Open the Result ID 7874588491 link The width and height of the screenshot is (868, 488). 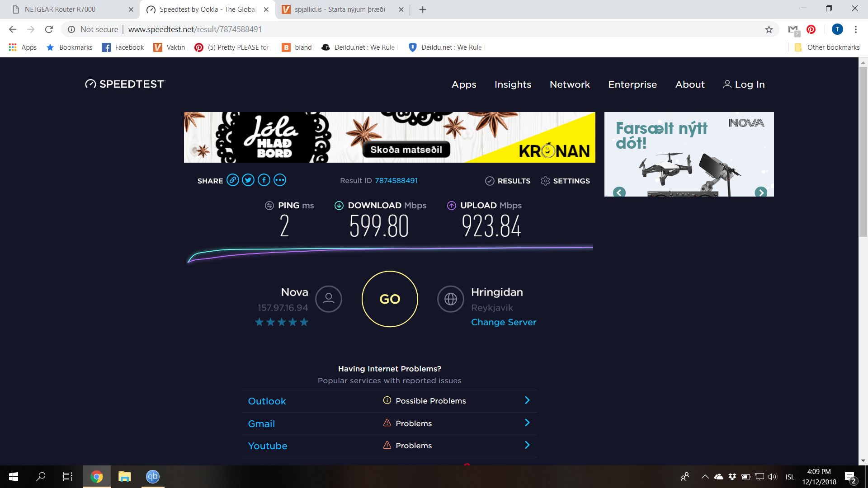[396, 181]
